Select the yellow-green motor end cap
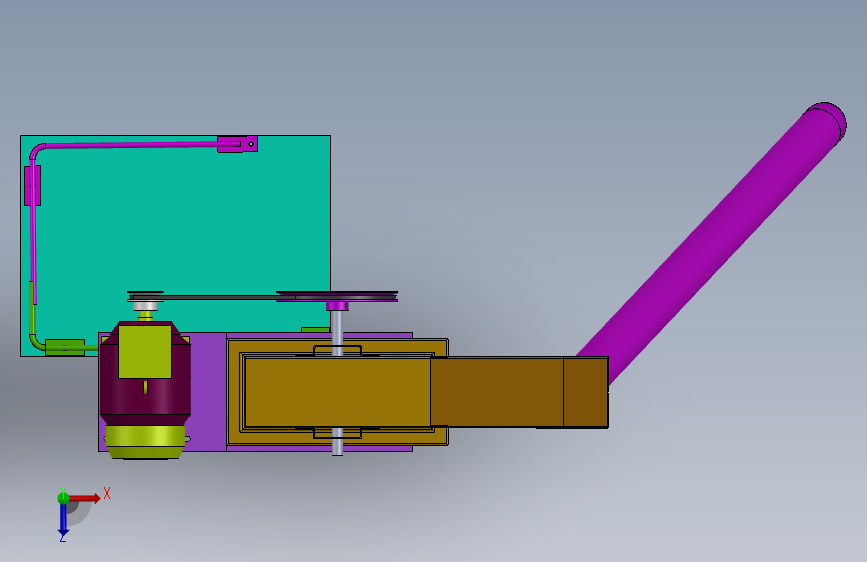The image size is (867, 562). (145, 441)
